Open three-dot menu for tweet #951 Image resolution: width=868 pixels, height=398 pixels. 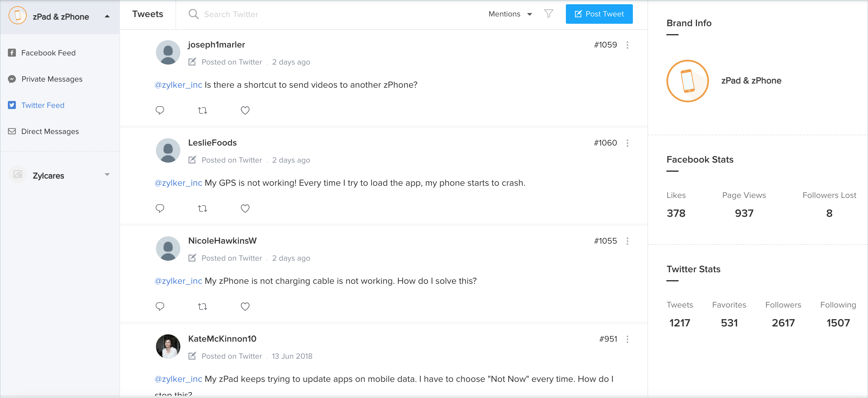[x=627, y=339]
